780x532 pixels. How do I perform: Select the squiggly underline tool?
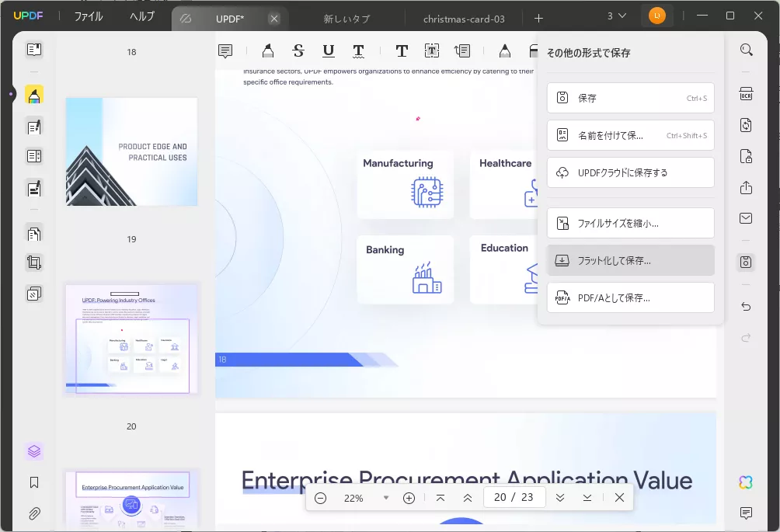tap(358, 50)
